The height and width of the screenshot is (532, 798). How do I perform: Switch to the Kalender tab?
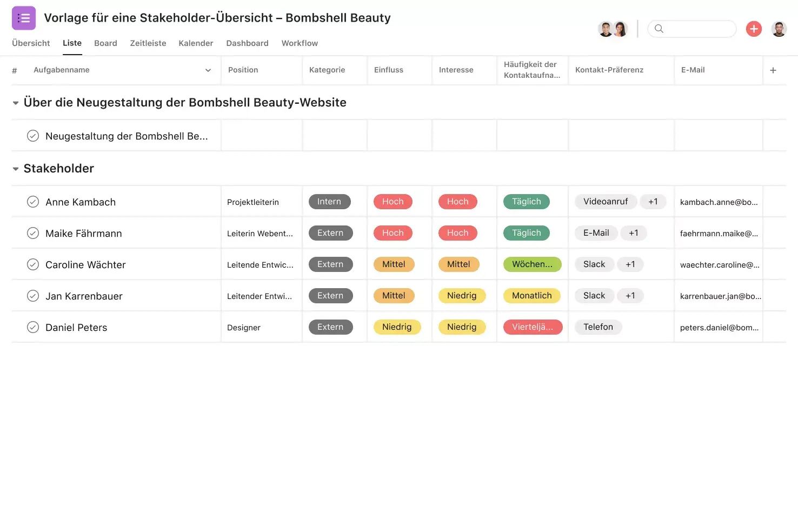click(x=196, y=43)
